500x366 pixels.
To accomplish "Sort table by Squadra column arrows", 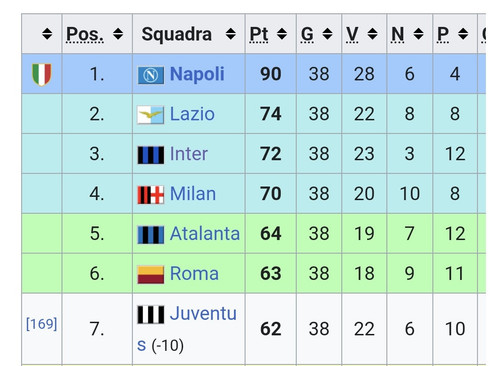I will 231,34.
